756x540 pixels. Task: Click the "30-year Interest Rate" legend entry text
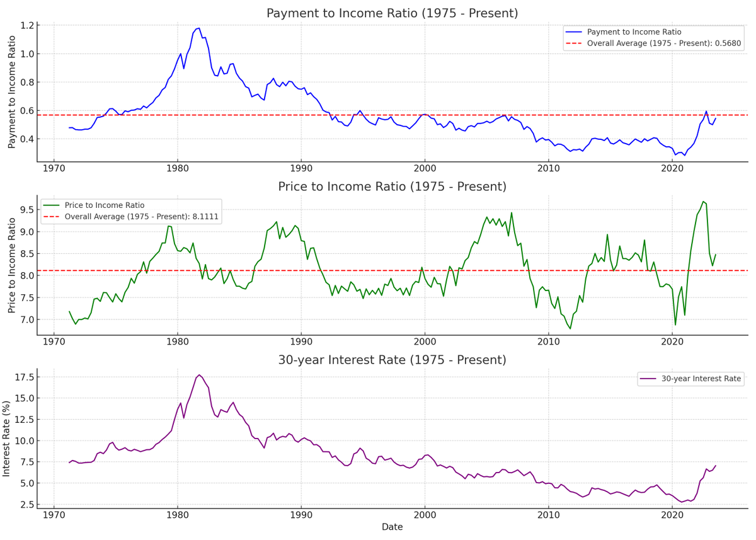701,379
